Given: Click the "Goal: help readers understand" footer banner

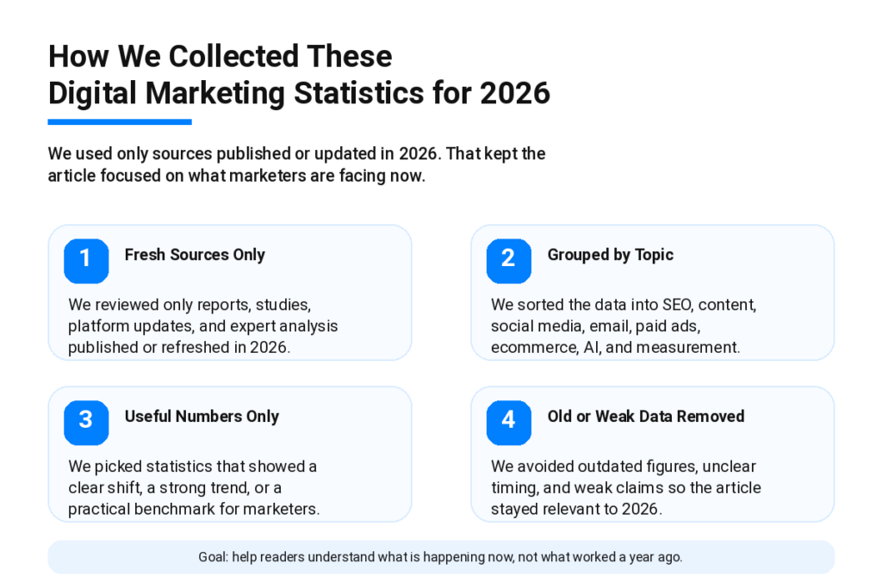Looking at the screenshot, I should pos(441,557).
